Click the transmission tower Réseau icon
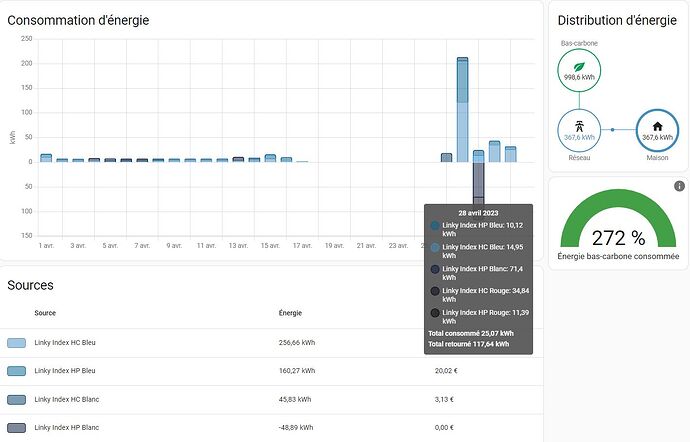Screen dimensions: 690x442 579,127
